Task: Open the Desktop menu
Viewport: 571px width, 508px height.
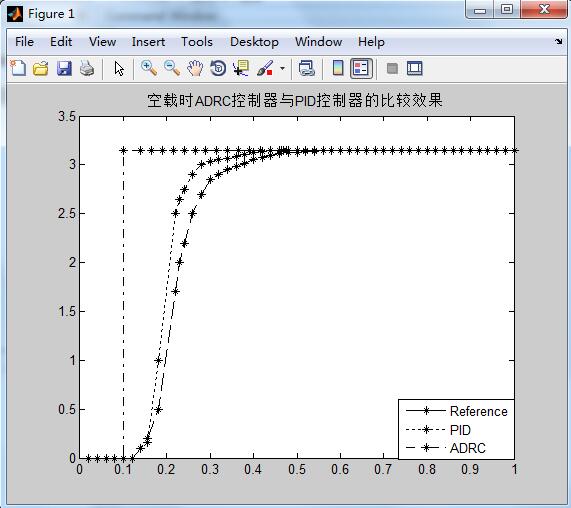Action: [254, 42]
